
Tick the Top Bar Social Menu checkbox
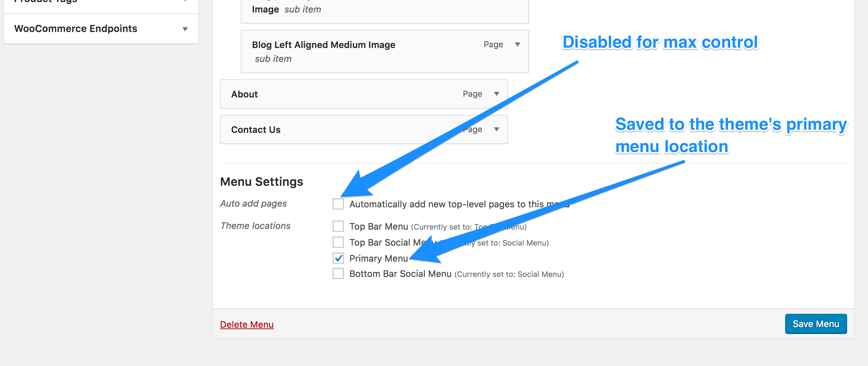tap(338, 242)
